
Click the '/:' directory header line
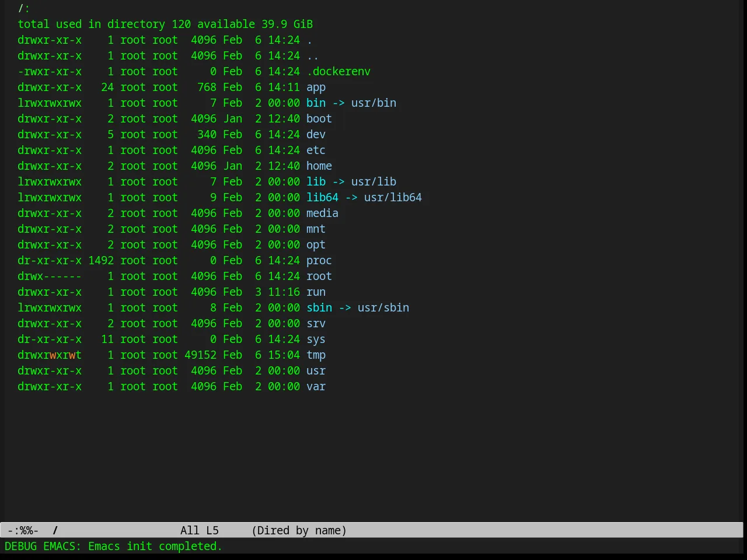click(24, 9)
